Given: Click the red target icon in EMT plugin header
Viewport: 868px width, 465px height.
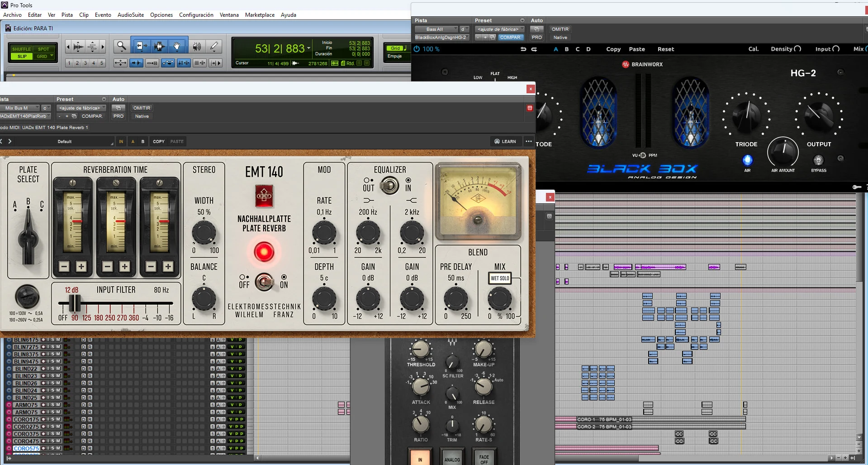Looking at the screenshot, I should click(x=530, y=108).
